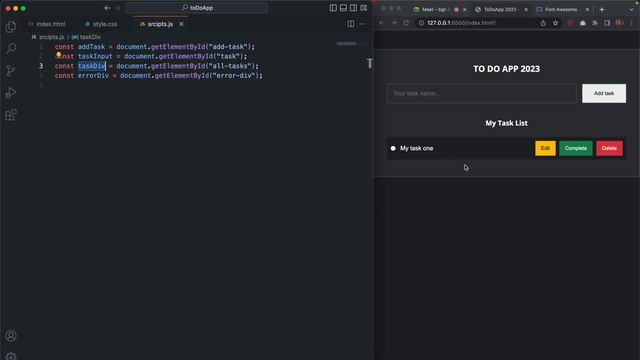Open the Extensions view
The width and height of the screenshot is (640, 360).
[x=11, y=115]
